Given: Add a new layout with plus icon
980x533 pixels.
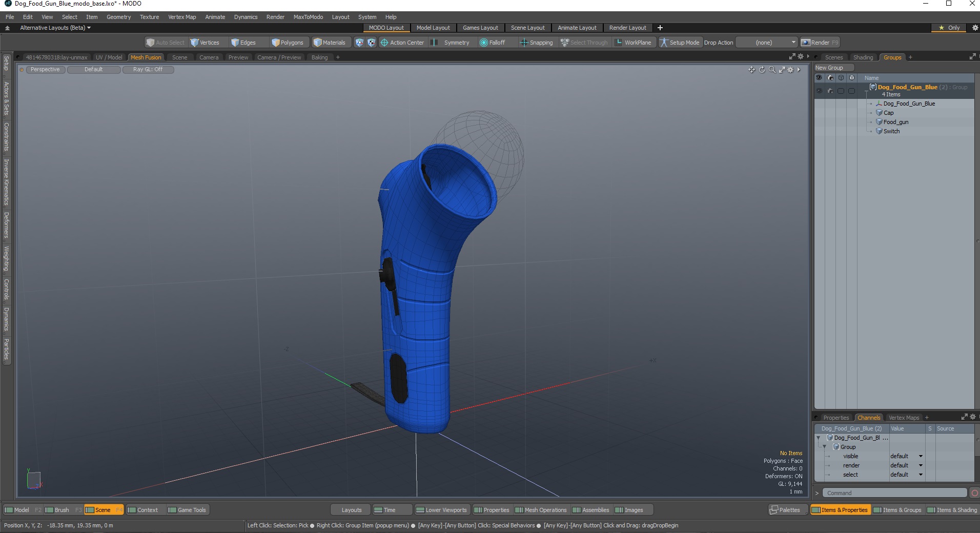Looking at the screenshot, I should point(660,28).
